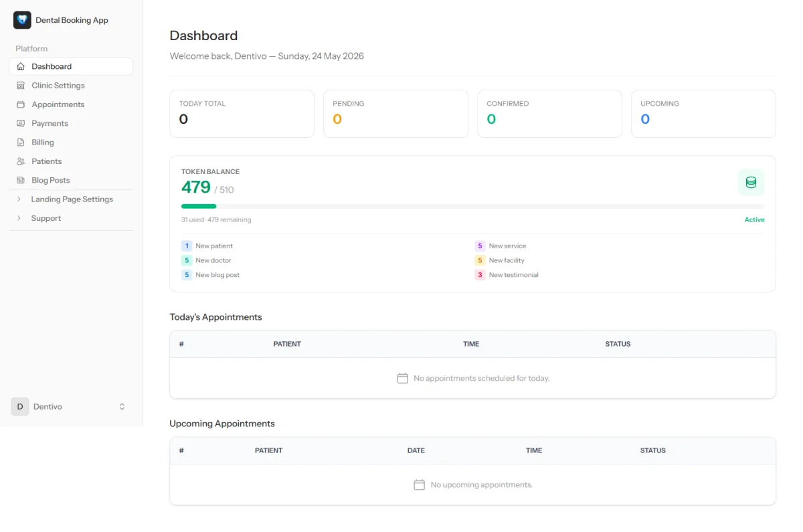Image resolution: width=803 pixels, height=532 pixels.
Task: Click the Blog Posts newspaper icon
Action: coord(21,180)
